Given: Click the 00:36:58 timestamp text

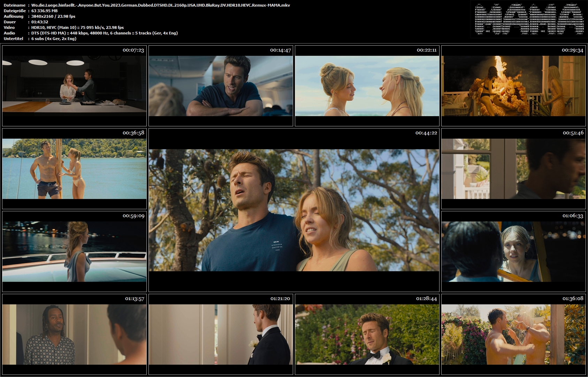Looking at the screenshot, I should 133,133.
